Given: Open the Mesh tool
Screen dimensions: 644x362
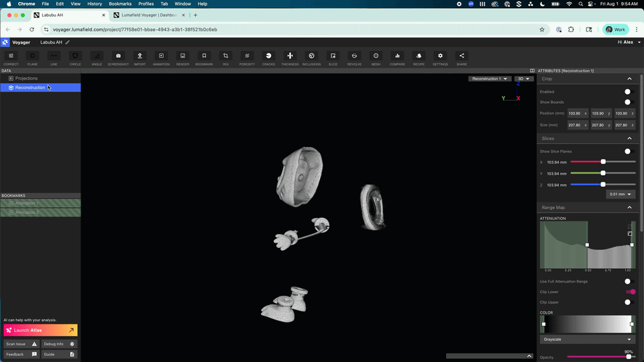Looking at the screenshot, I should click(x=376, y=58).
